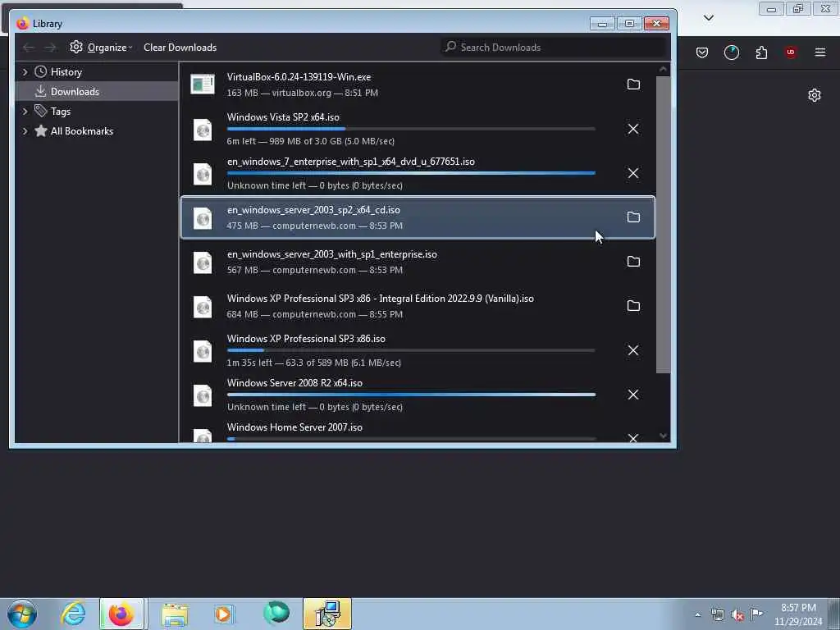
Task: Open folder for Windows XP Integral Edition iso
Action: pyautogui.click(x=633, y=306)
